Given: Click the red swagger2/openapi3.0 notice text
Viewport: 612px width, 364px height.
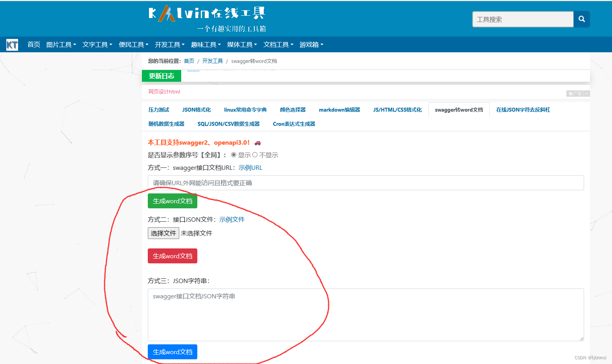Looking at the screenshot, I should click(x=199, y=142).
